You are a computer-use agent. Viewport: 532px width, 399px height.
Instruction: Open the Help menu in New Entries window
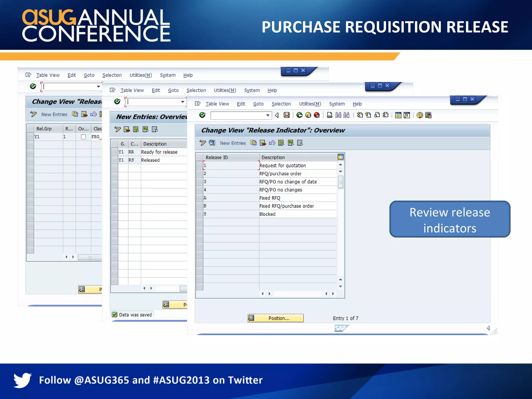272,90
